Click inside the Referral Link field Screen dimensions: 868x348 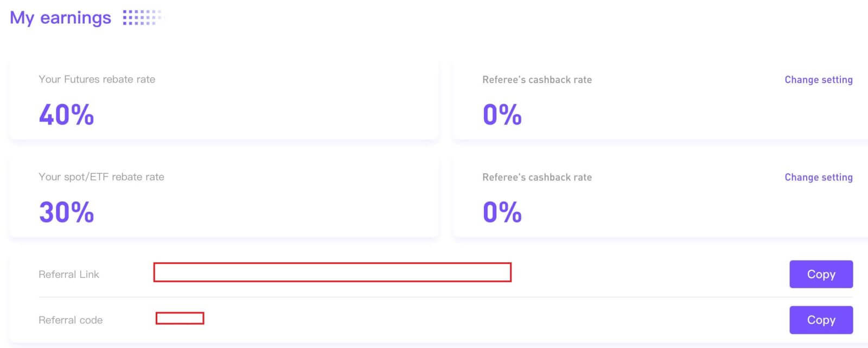333,273
